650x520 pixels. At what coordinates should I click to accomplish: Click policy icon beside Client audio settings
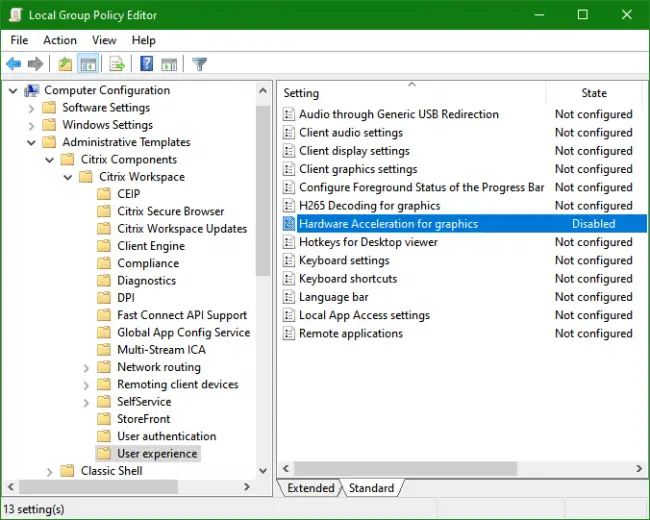(289, 133)
